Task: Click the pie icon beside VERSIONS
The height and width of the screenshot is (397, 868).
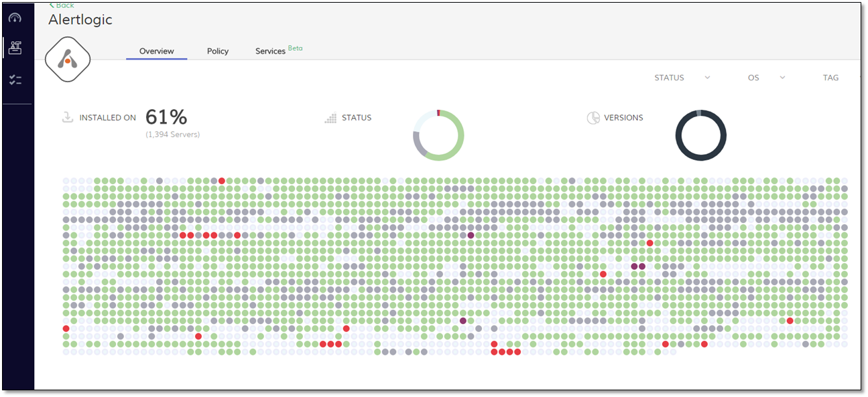Action: click(x=593, y=118)
